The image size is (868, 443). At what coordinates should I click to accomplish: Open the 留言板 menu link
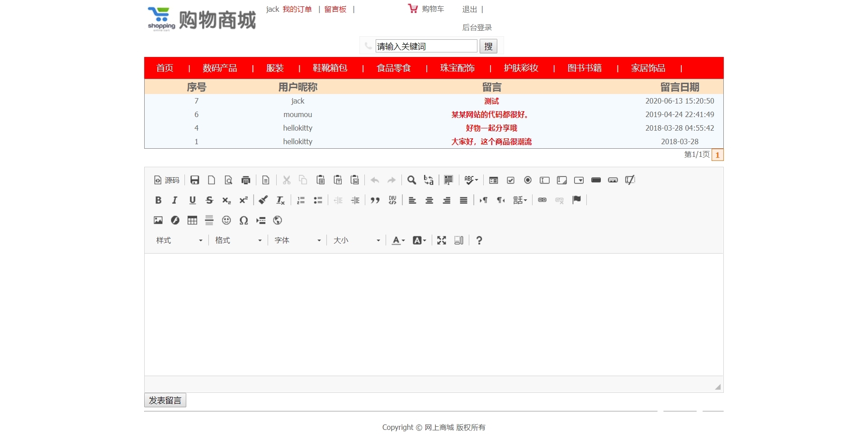[x=335, y=9]
